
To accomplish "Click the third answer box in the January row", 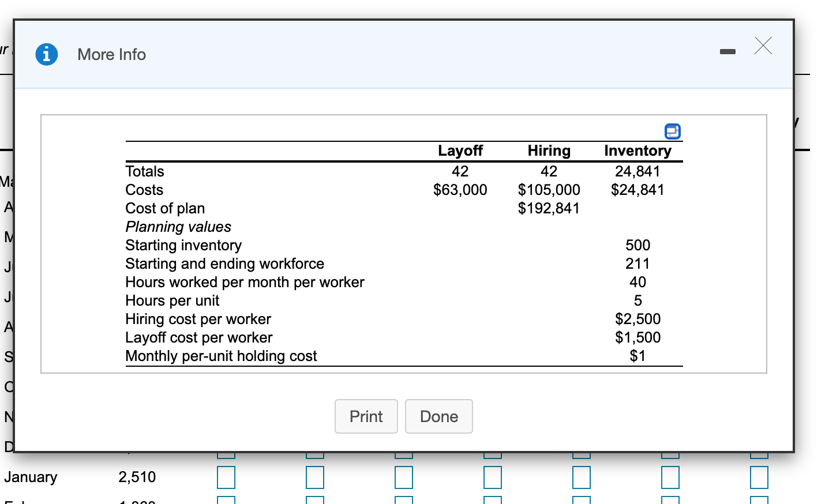I will [x=404, y=477].
